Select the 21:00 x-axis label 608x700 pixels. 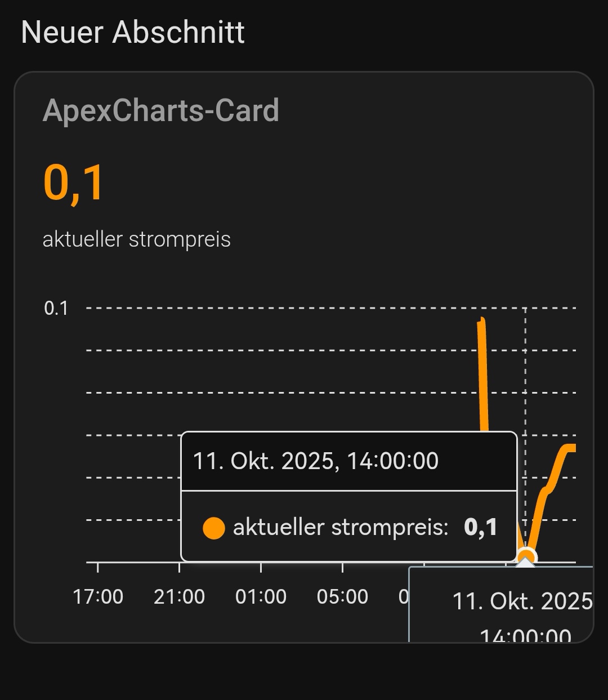point(180,596)
